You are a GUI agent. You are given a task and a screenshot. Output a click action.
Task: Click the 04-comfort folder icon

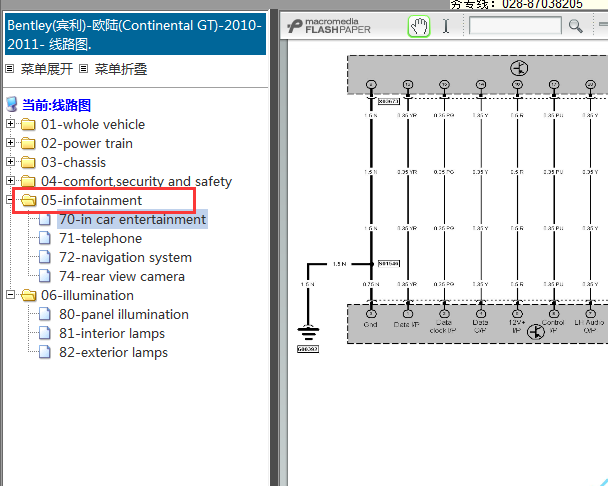pyautogui.click(x=28, y=181)
